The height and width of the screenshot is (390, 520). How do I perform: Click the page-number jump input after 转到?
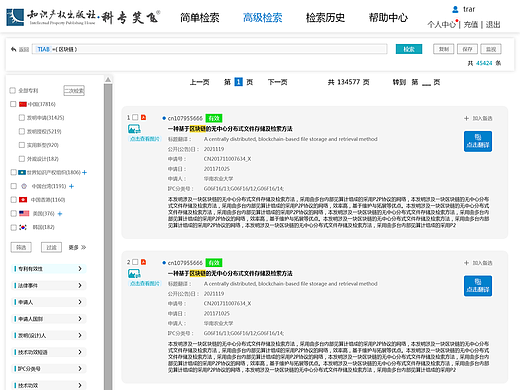[426, 82]
